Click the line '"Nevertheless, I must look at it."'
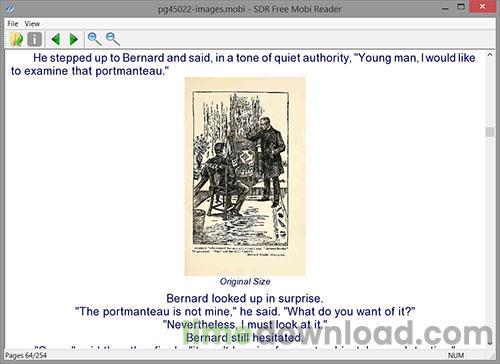Screen dimensions: 500x364 click(245, 324)
